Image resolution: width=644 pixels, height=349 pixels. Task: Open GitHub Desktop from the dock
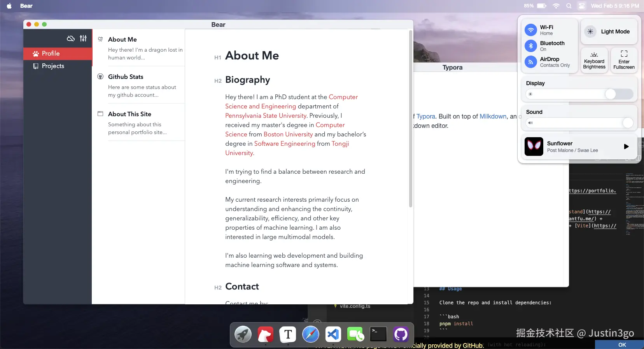click(x=401, y=334)
